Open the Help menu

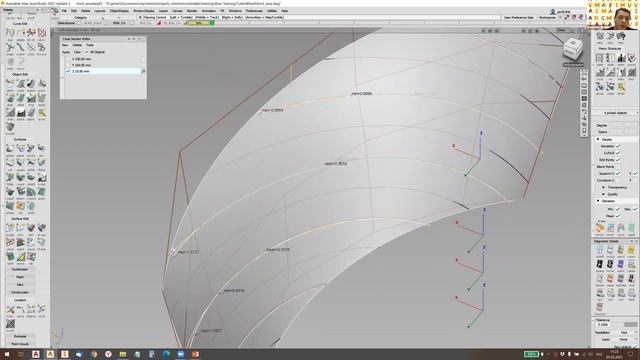[x=284, y=11]
